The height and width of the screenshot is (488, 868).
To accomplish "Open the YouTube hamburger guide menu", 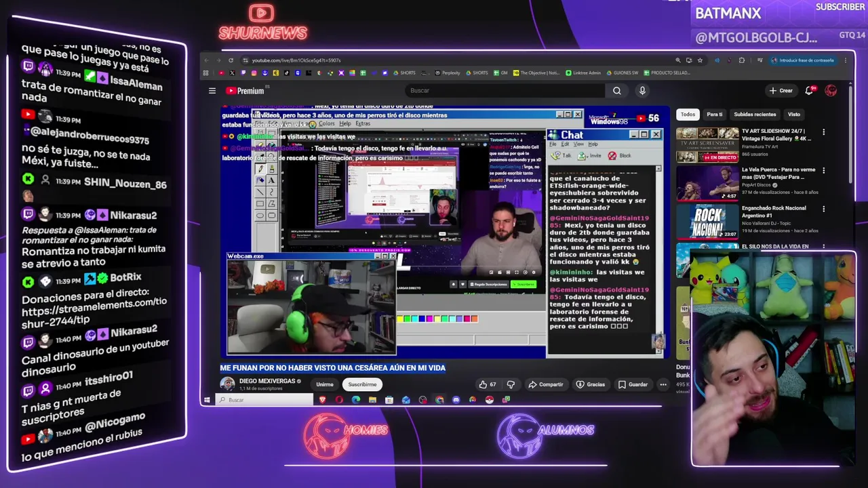I will [x=212, y=91].
